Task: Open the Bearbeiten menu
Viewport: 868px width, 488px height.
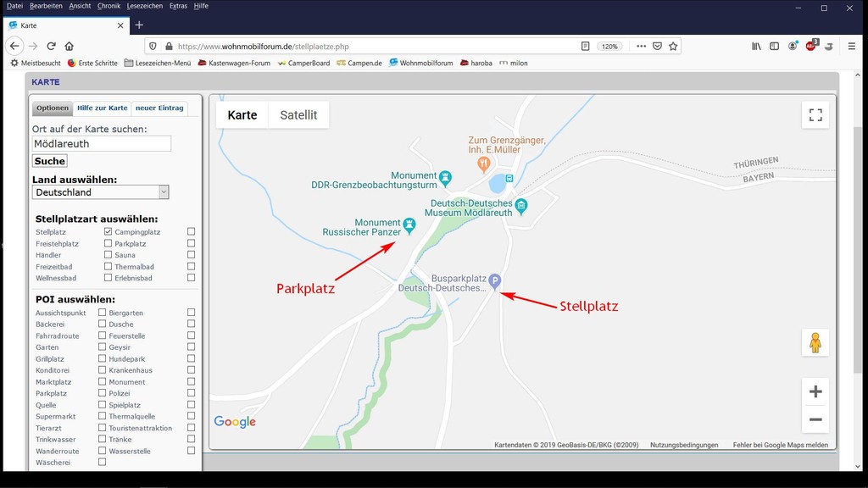Action: [46, 6]
